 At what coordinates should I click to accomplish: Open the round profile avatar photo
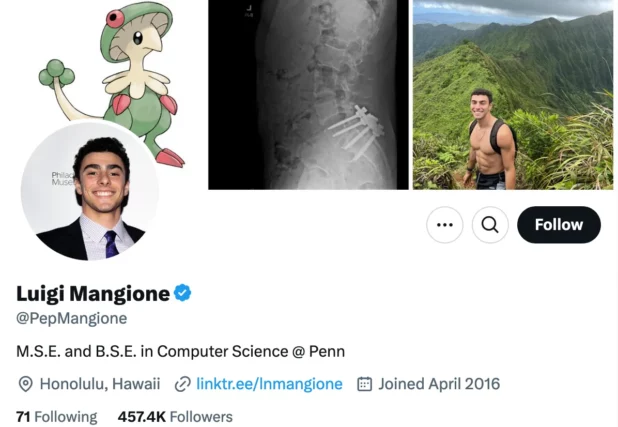click(x=90, y=191)
